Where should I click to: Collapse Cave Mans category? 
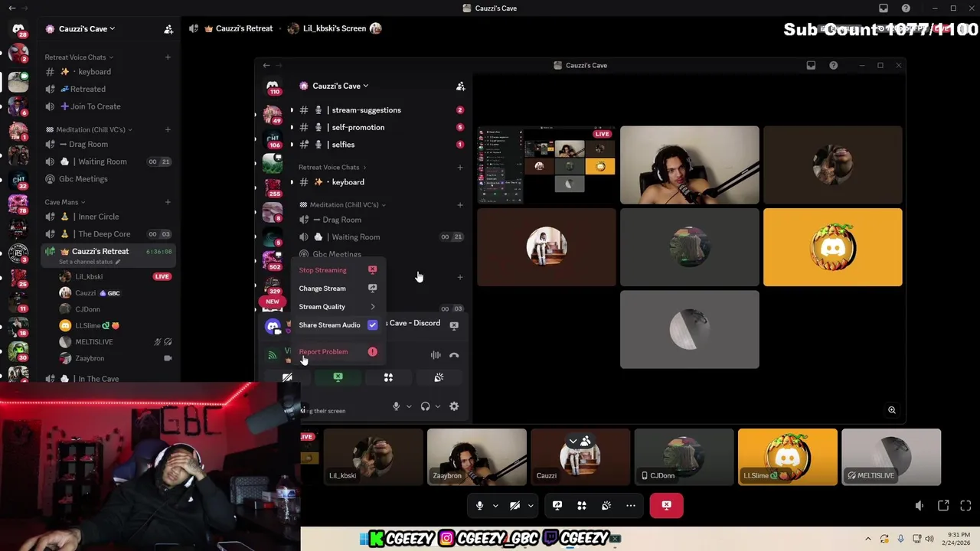65,202
